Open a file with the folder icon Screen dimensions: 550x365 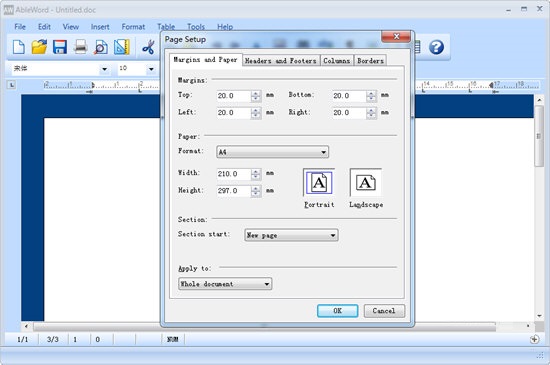coord(39,47)
